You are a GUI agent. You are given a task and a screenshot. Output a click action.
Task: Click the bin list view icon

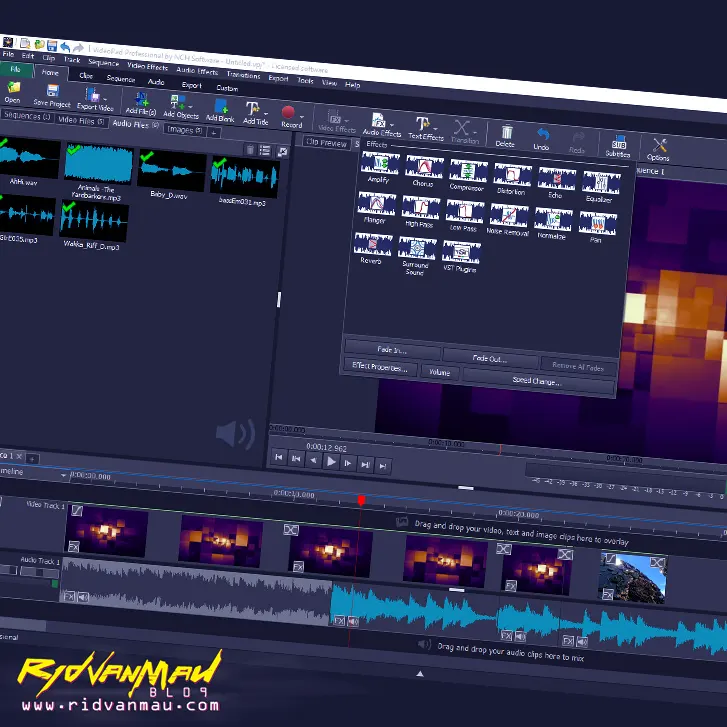click(x=265, y=150)
